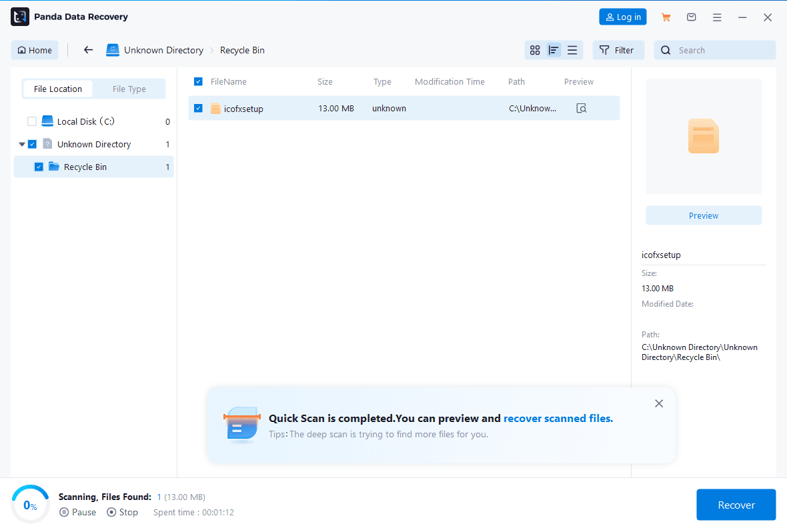This screenshot has height=532, width=787.
Task: Click the Recover button
Action: [x=736, y=505]
